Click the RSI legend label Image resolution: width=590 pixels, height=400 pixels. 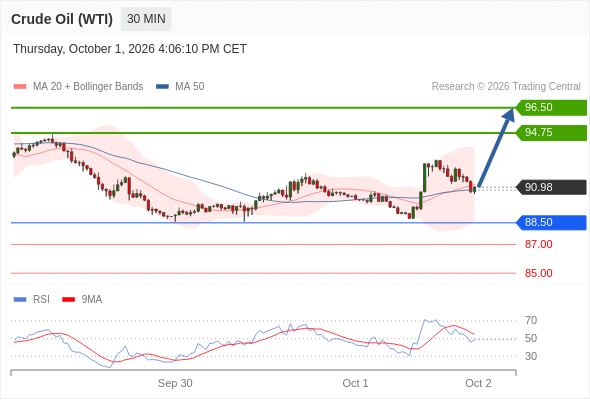(x=41, y=300)
